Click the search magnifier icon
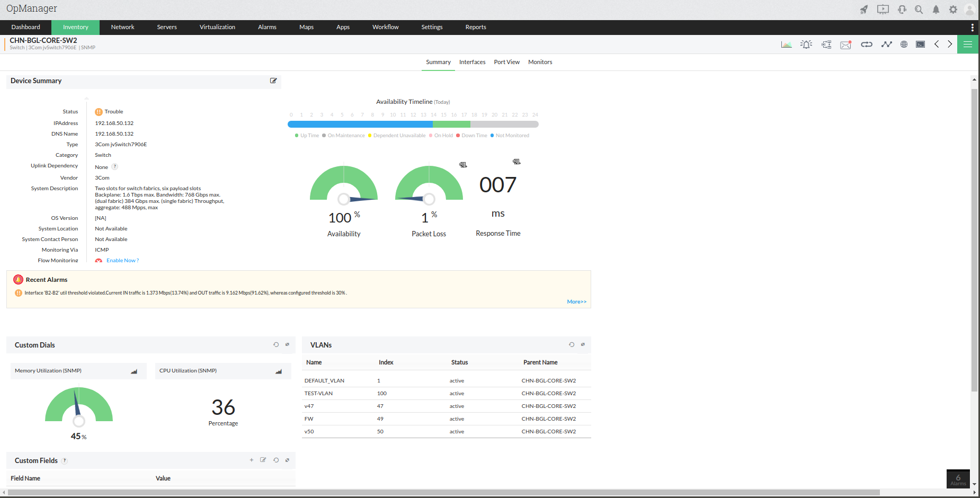Screen dimensions: 980x498 pos(919,10)
